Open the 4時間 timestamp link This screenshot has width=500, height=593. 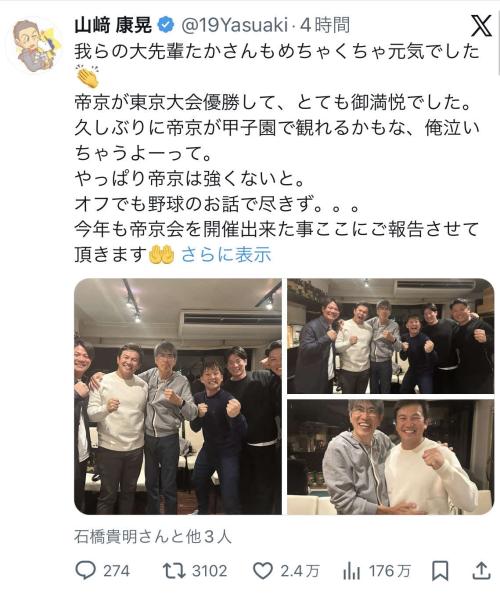click(325, 25)
